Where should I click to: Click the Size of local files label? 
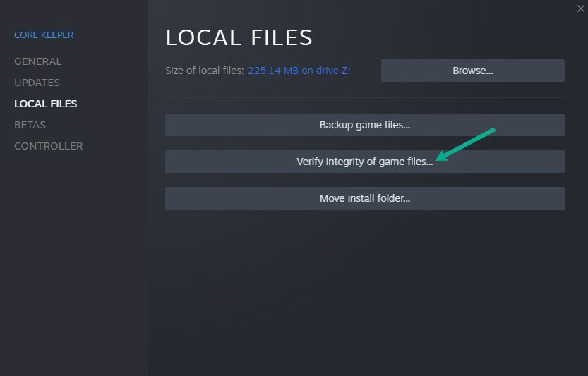point(205,71)
